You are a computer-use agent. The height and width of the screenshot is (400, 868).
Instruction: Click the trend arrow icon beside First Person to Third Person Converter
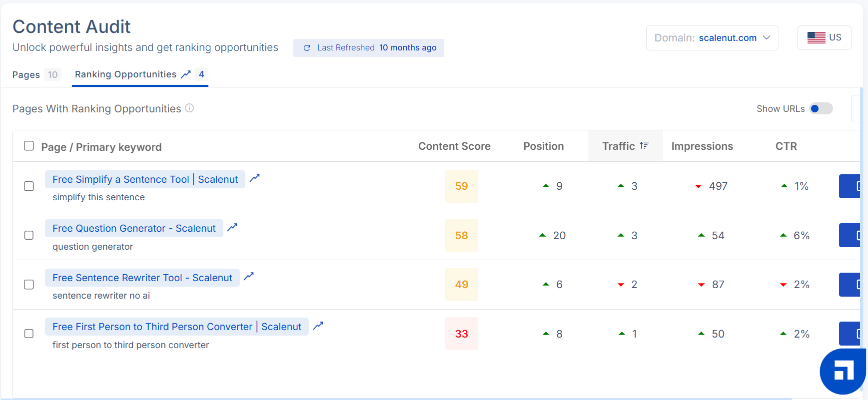(318, 326)
